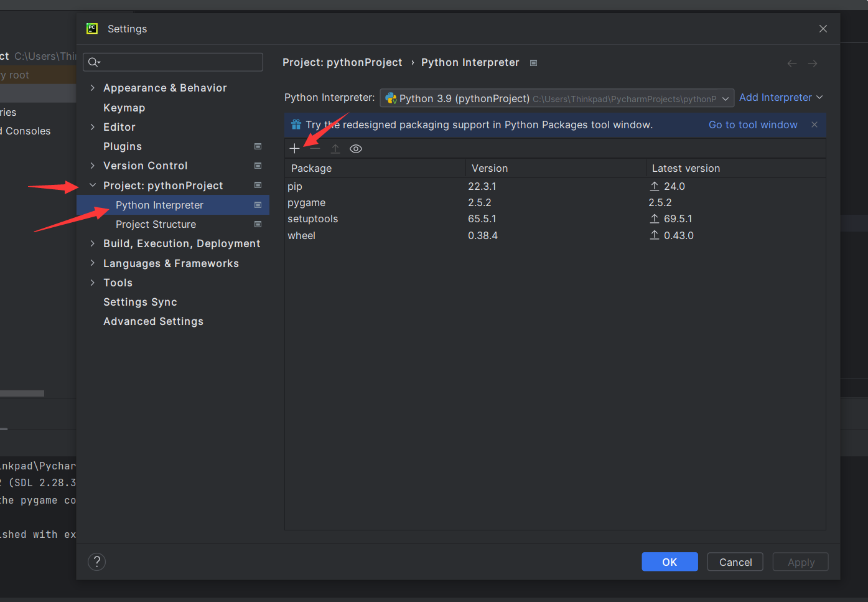
Task: Click the upgrade arrow beside wheel 0.43.0
Action: pyautogui.click(x=655, y=235)
